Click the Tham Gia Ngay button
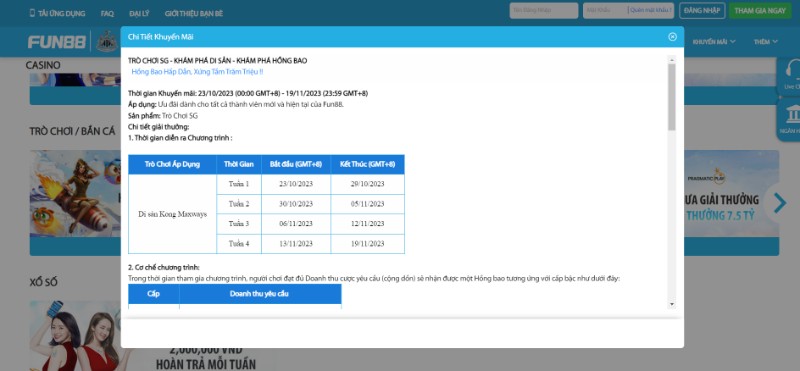 760,10
